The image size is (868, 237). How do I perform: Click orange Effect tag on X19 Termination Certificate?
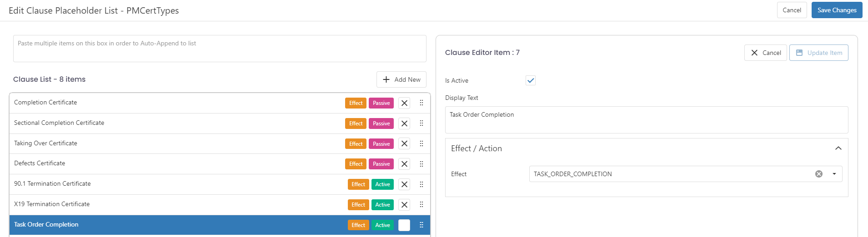point(358,205)
